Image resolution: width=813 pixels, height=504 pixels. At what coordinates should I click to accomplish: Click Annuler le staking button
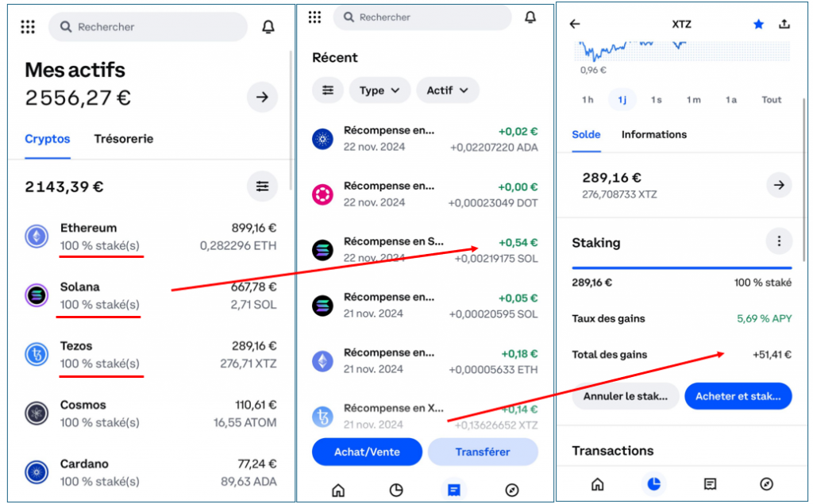coord(626,396)
